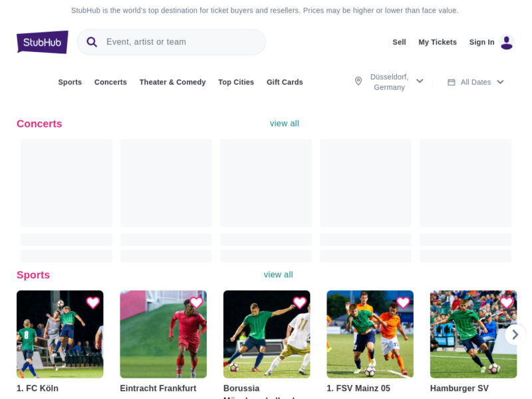Screen dimensions: 532x399
Task: Open the Sports menu
Action: click(x=70, y=82)
